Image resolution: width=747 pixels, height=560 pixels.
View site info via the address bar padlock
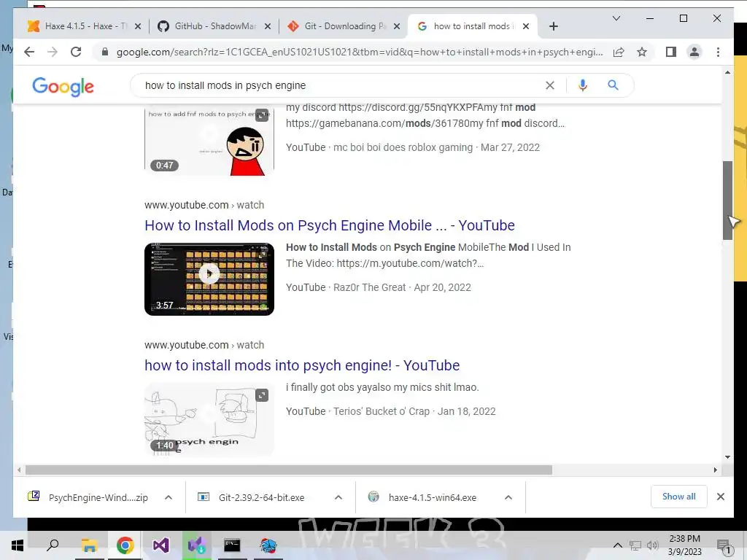[105, 52]
